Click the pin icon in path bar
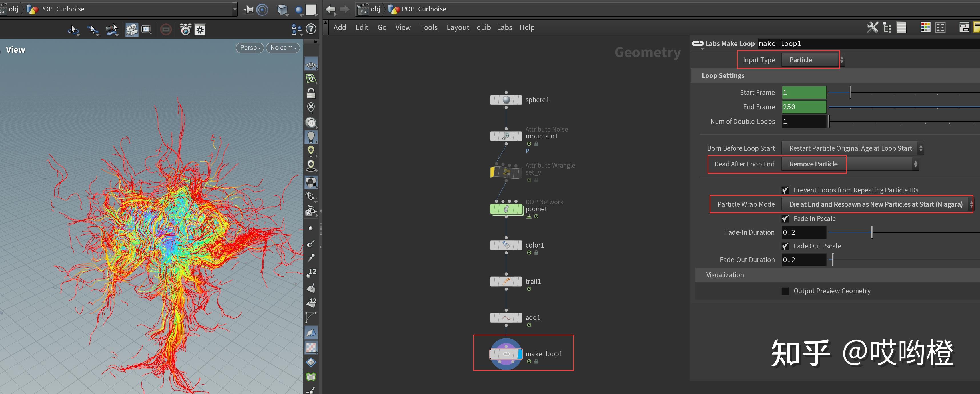Viewport: 980px width, 394px height. pos(248,9)
